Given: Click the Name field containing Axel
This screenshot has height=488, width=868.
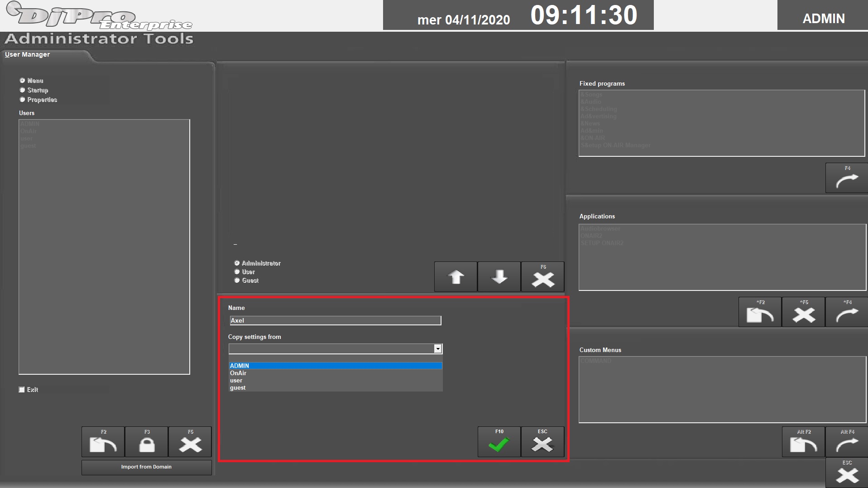Looking at the screenshot, I should coord(335,321).
